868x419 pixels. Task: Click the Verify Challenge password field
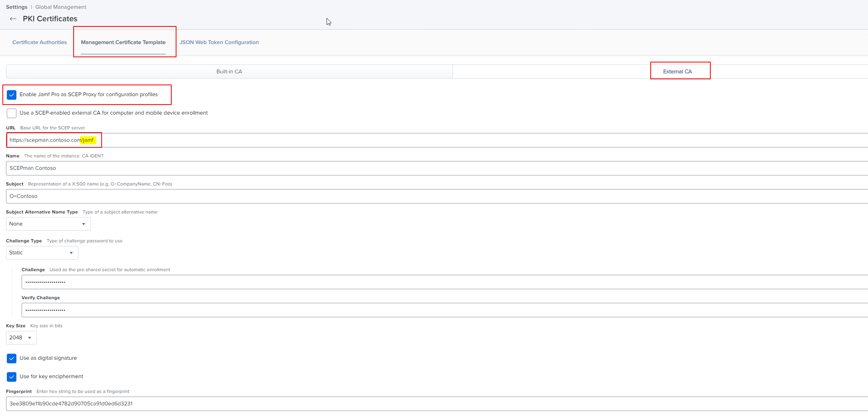(x=445, y=310)
